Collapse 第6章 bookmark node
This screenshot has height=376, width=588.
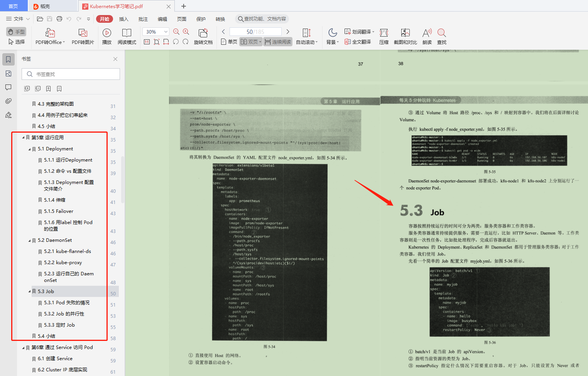(x=23, y=347)
